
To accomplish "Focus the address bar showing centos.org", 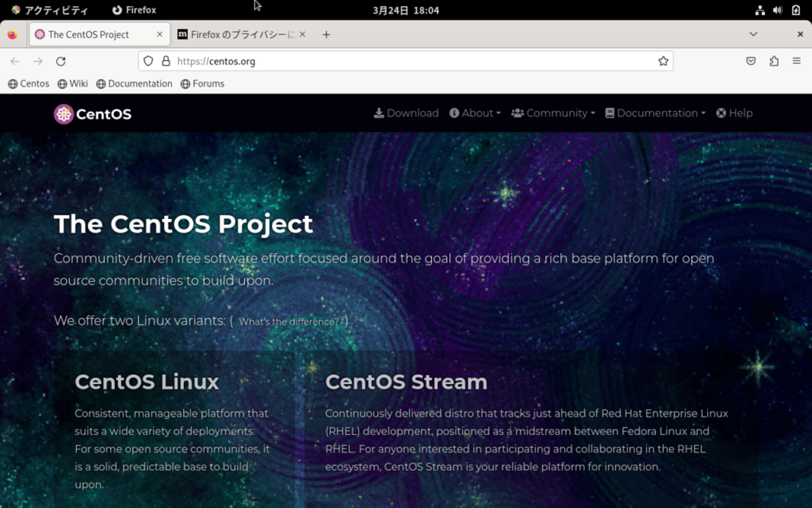I will click(x=406, y=61).
